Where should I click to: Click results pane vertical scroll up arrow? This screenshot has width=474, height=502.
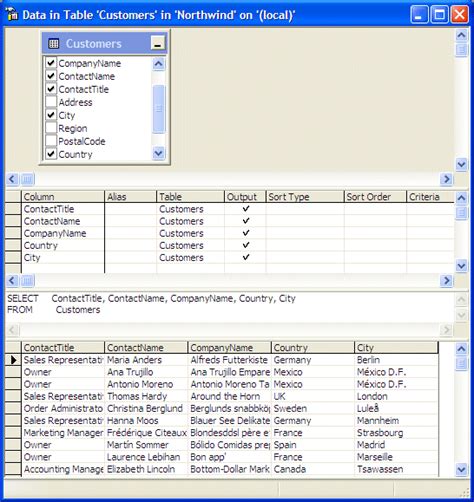click(462, 349)
